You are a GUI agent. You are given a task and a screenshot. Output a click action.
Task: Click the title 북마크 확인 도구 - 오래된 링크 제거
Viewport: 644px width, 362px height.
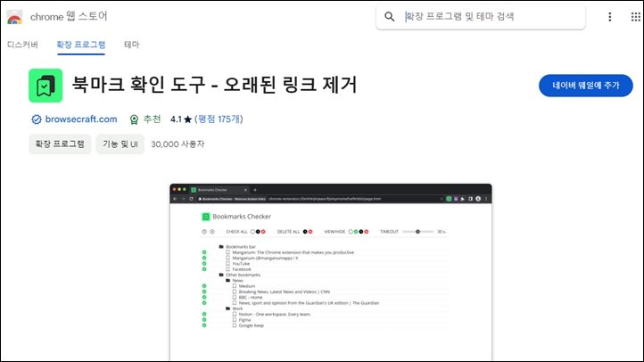pyautogui.click(x=214, y=85)
